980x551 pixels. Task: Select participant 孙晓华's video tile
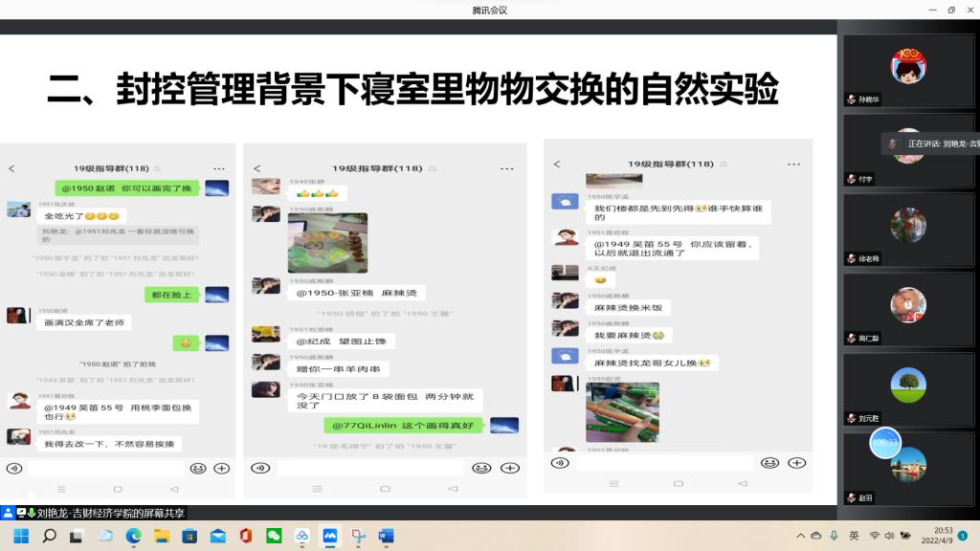[x=908, y=72]
